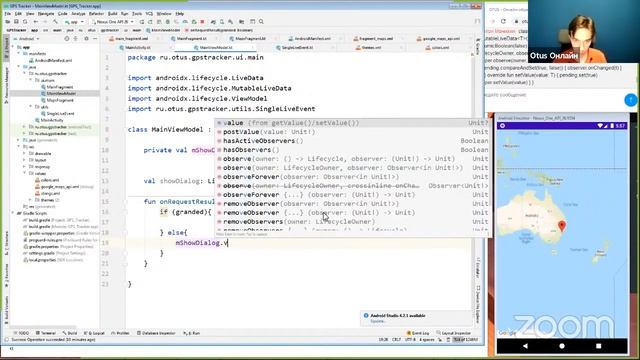640x360 pixels.
Task: Open the Build menu
Action: [x=112, y=13]
